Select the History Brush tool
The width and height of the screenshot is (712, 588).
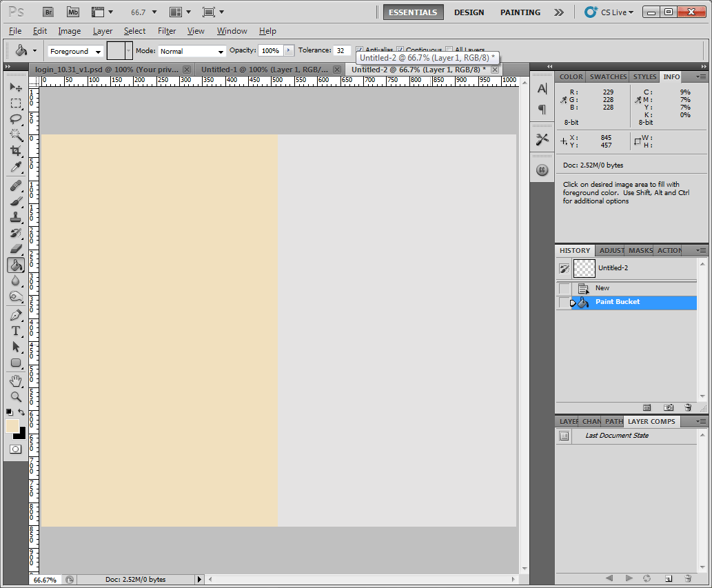point(16,234)
